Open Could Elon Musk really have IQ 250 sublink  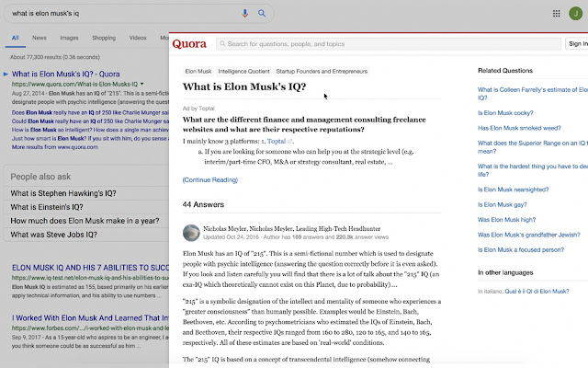(x=90, y=121)
